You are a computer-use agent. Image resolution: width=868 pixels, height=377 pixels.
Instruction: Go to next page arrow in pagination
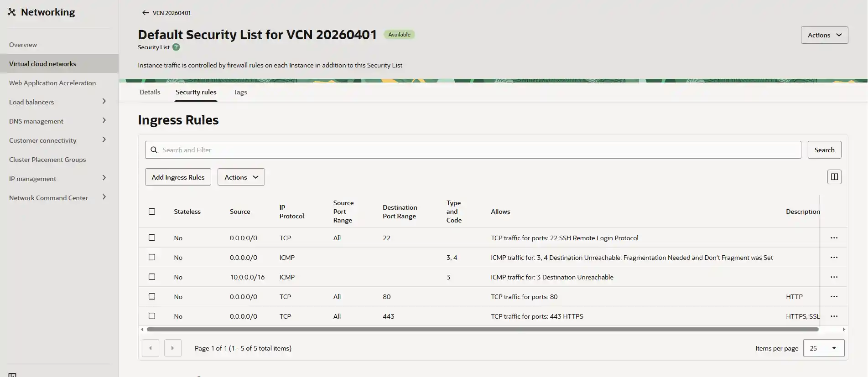tap(172, 348)
